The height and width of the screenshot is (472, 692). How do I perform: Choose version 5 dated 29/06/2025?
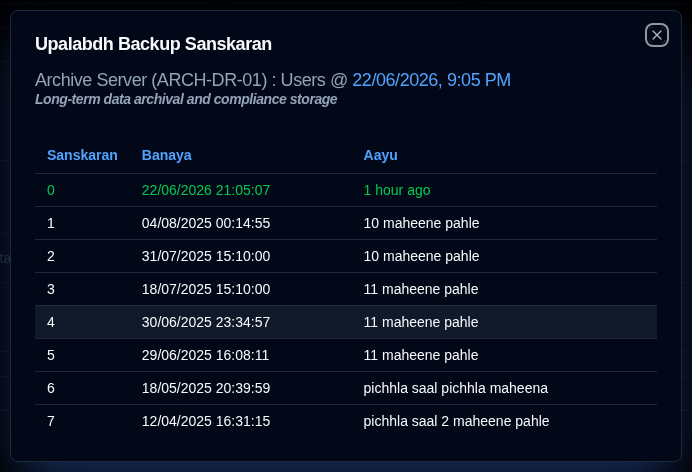pos(346,355)
